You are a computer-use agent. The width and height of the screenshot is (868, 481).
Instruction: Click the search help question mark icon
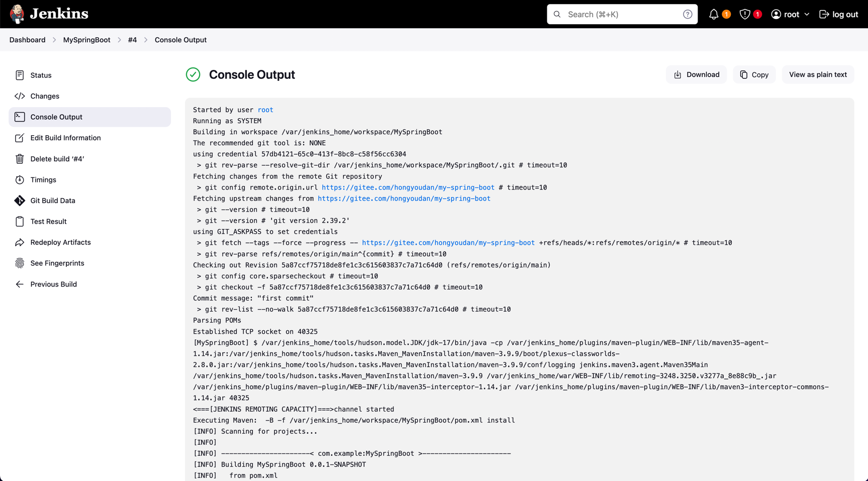688,15
